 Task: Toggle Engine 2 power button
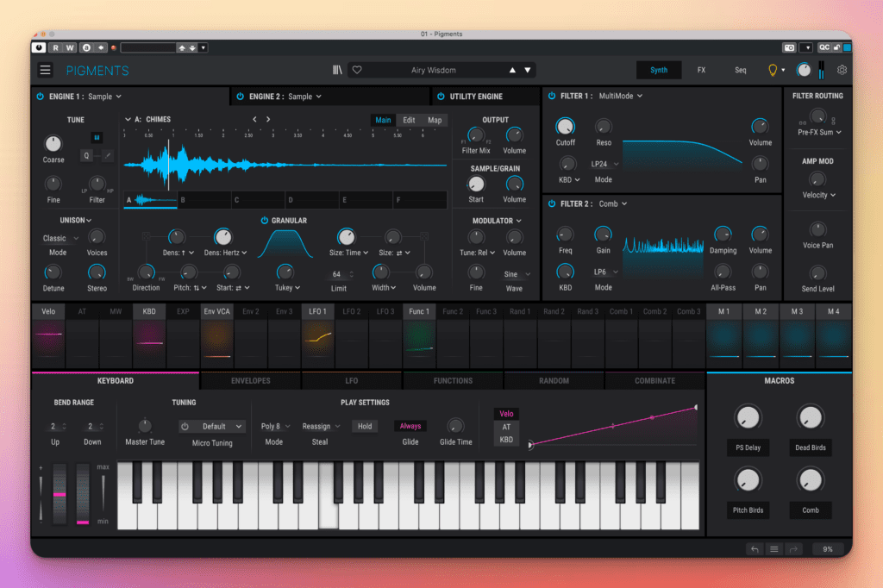241,97
